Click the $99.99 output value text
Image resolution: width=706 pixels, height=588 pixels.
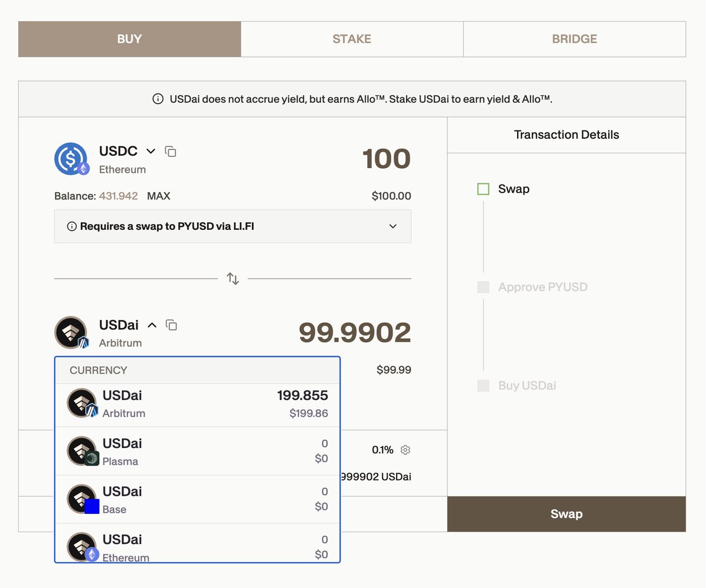tap(394, 370)
